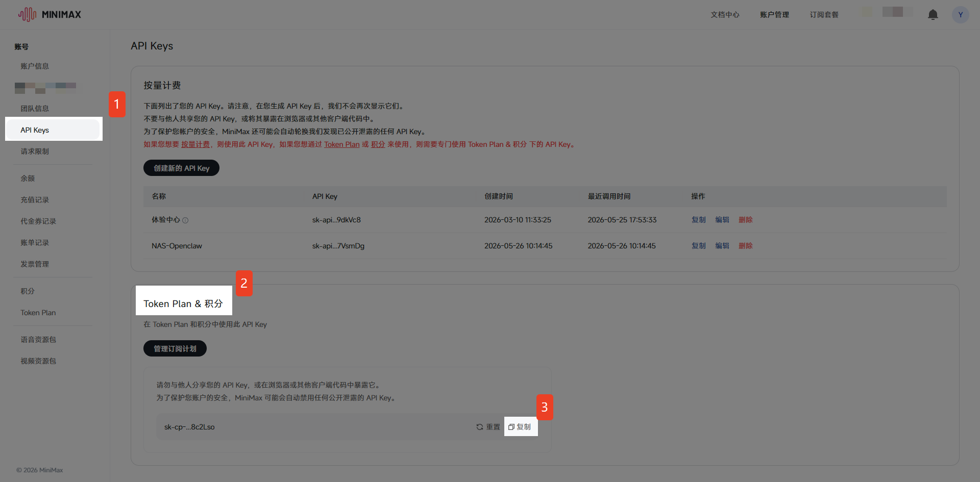
Task: Go to 团队信息 in the sidebar
Action: click(x=35, y=109)
